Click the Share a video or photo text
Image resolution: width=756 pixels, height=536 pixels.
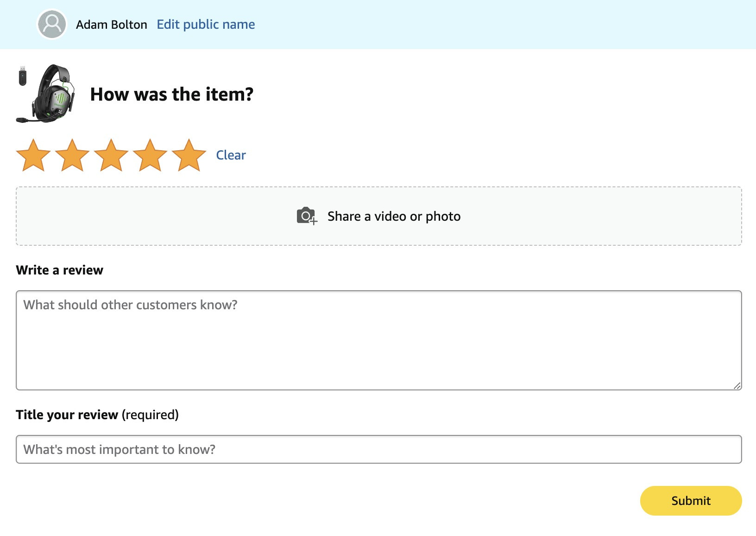pos(394,217)
